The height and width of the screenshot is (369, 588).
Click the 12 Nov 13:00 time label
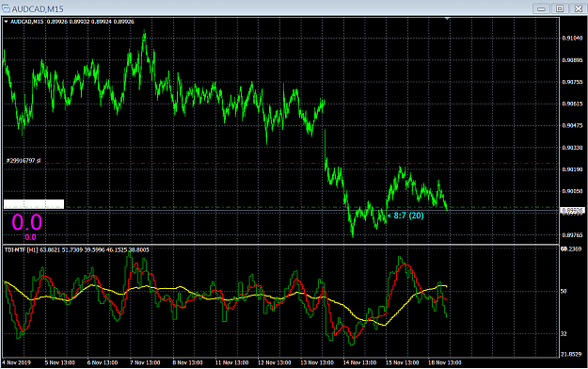pos(274,362)
